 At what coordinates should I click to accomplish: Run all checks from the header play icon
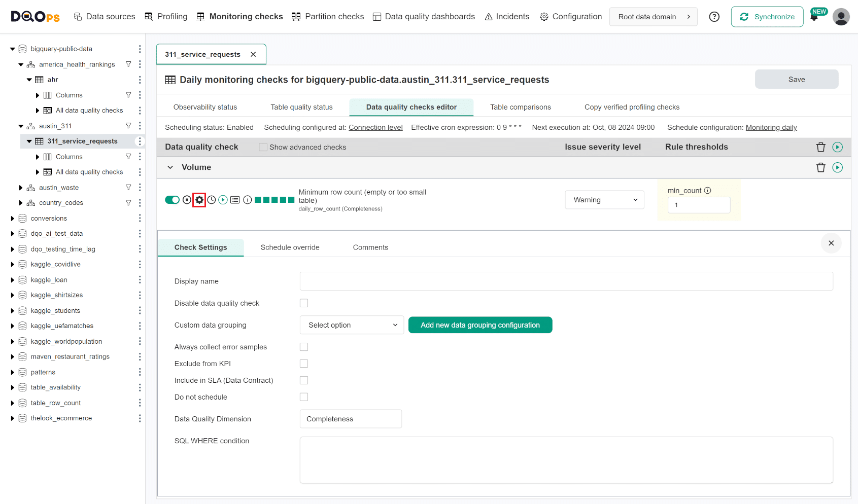(838, 147)
